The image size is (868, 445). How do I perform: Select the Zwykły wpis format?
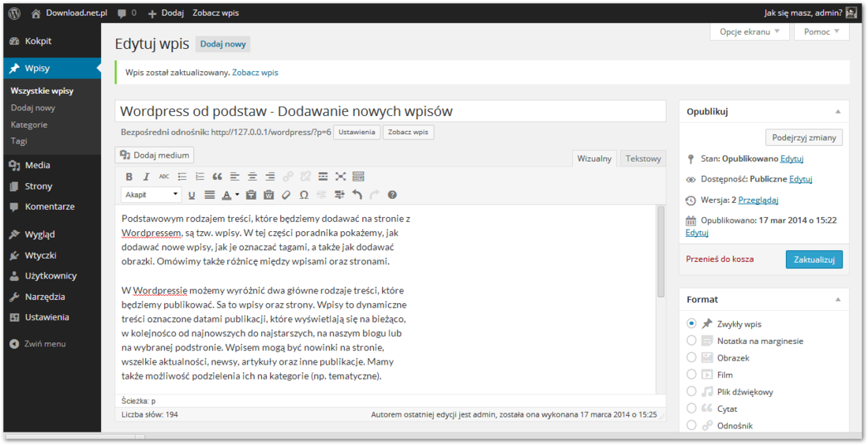pos(691,323)
